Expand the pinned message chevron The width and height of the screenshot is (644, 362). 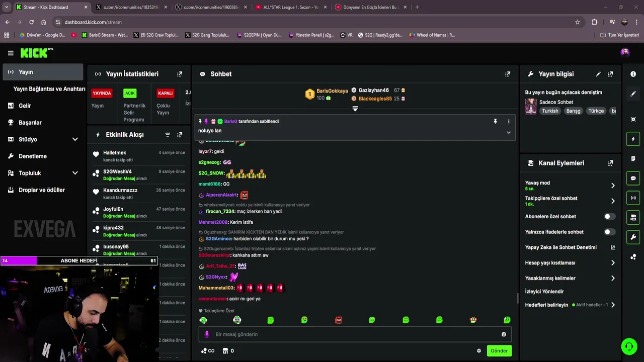pos(509,133)
